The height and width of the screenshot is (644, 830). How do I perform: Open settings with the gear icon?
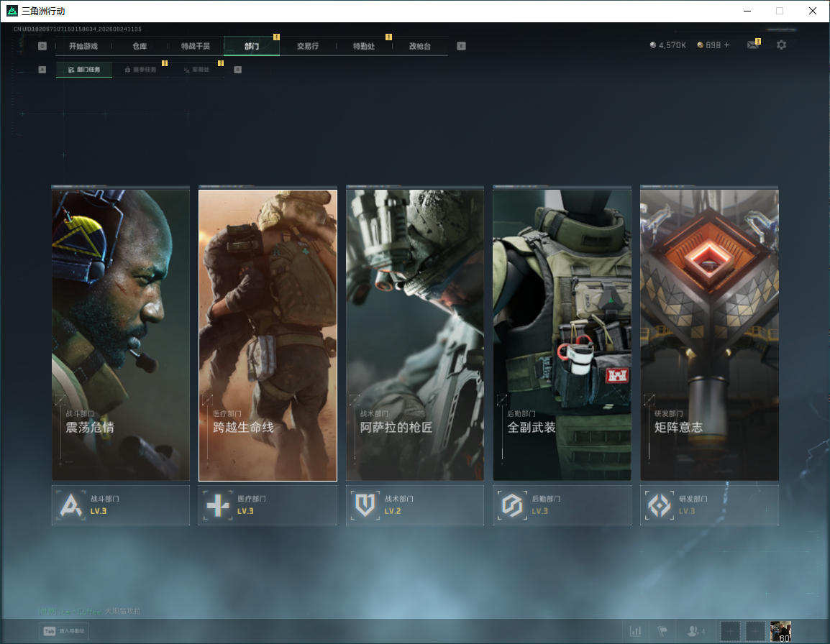(781, 45)
